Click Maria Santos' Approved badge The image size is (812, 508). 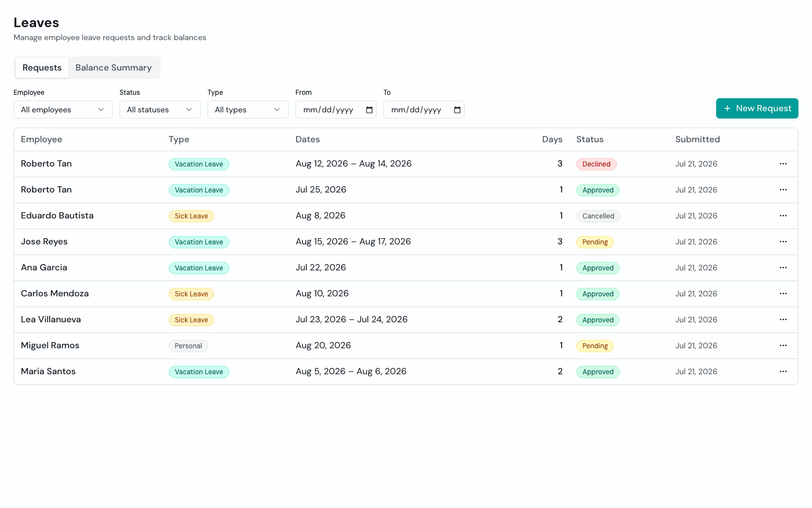click(x=598, y=372)
